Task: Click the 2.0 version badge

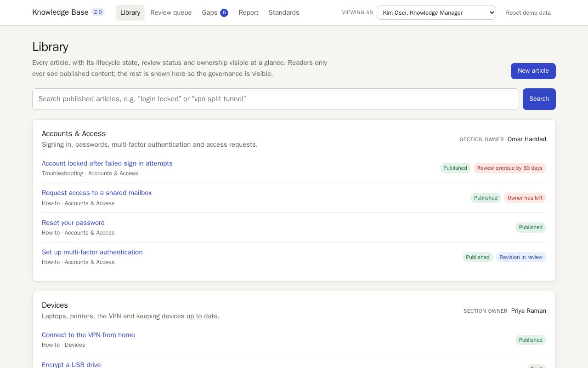Action: (x=98, y=12)
